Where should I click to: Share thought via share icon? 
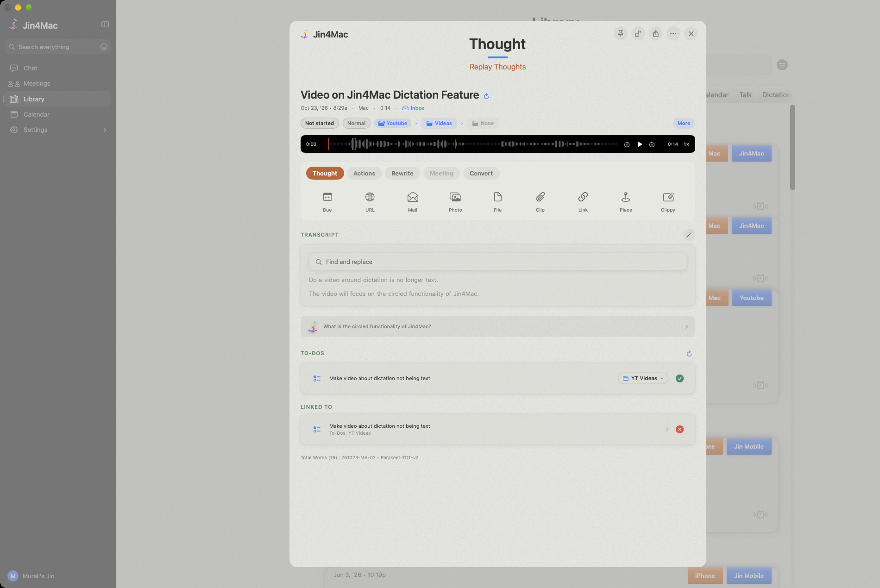[656, 33]
